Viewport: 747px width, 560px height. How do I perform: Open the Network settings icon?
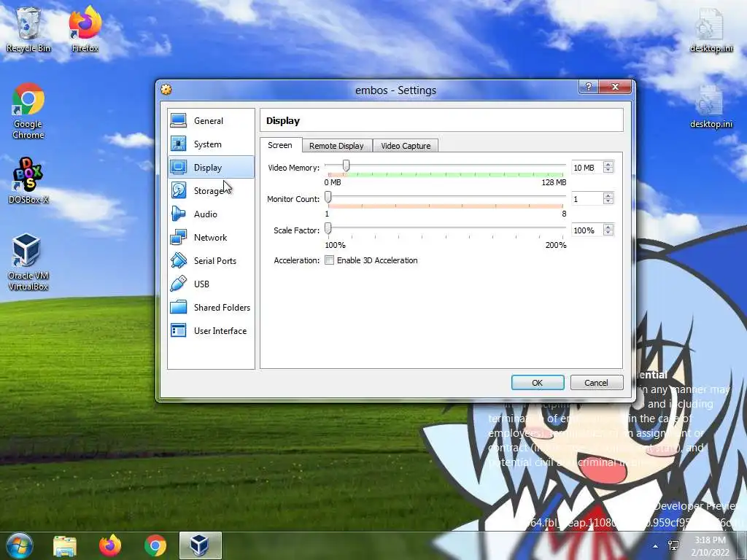coord(179,237)
